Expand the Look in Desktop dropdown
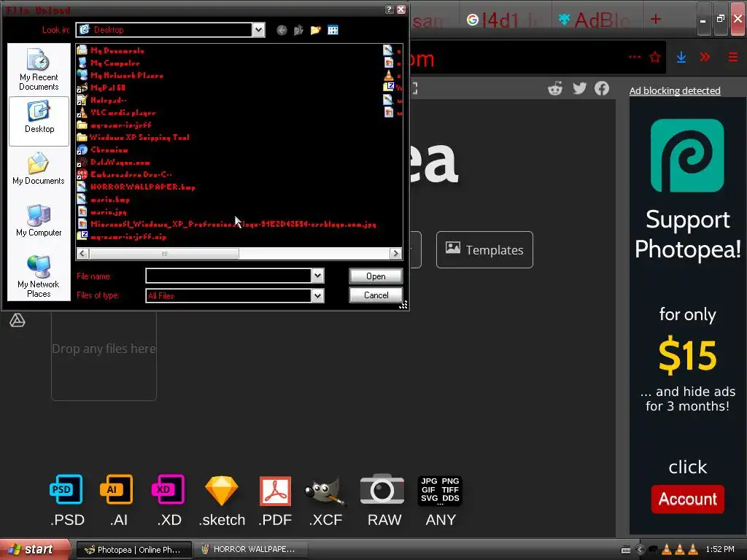 [258, 30]
